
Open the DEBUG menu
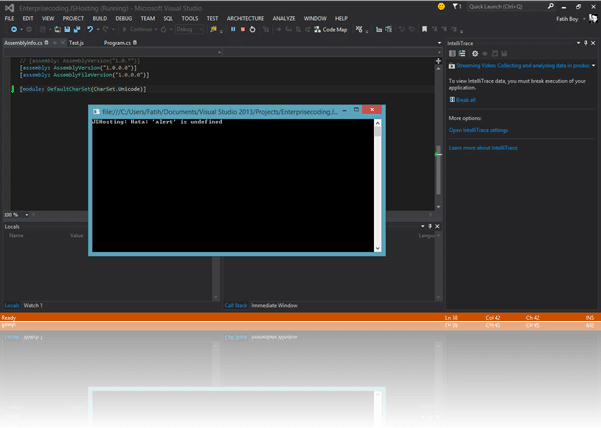(x=124, y=18)
